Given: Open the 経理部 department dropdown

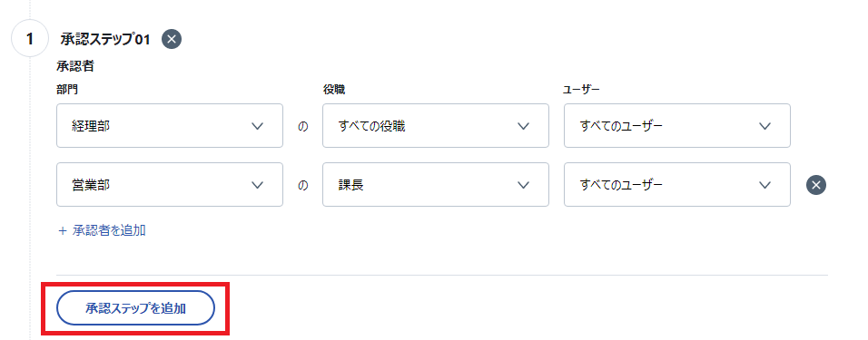Looking at the screenshot, I should coord(170,125).
